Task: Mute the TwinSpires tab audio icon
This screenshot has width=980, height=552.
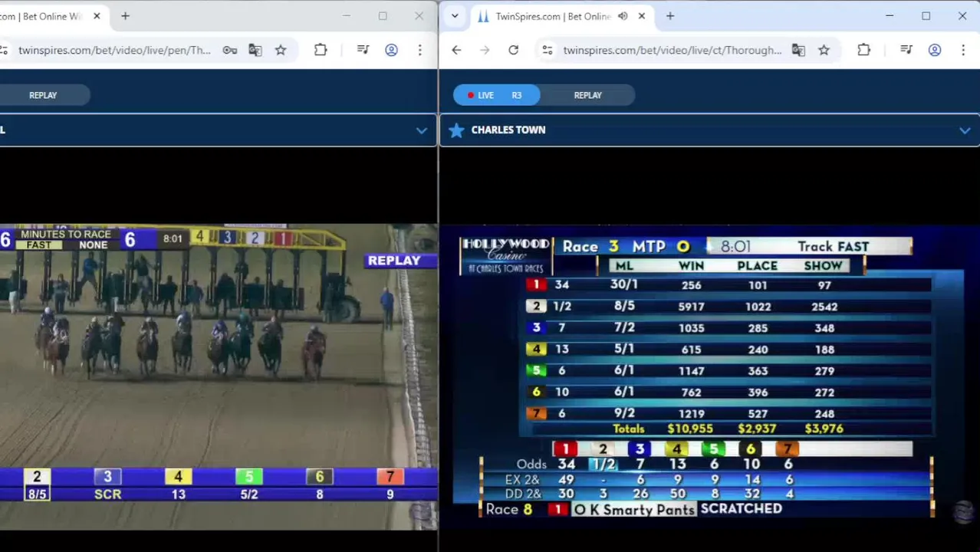Action: tap(623, 16)
